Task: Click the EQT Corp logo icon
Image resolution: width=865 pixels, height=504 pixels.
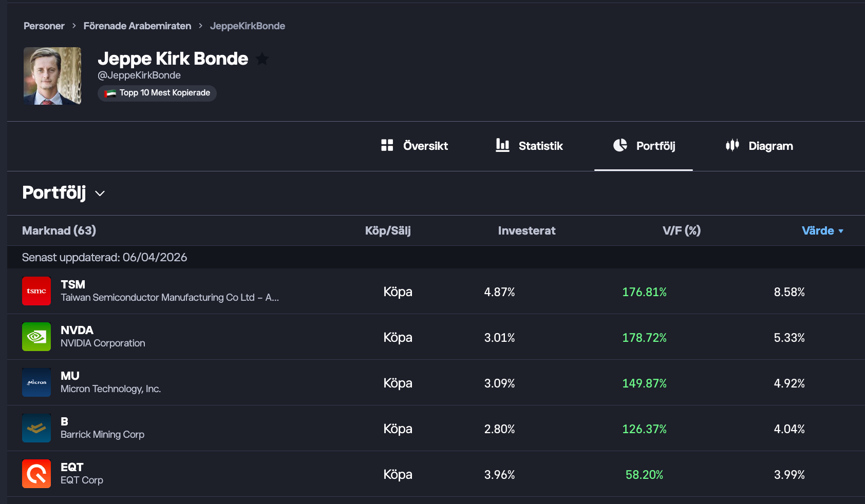Action: [36, 474]
